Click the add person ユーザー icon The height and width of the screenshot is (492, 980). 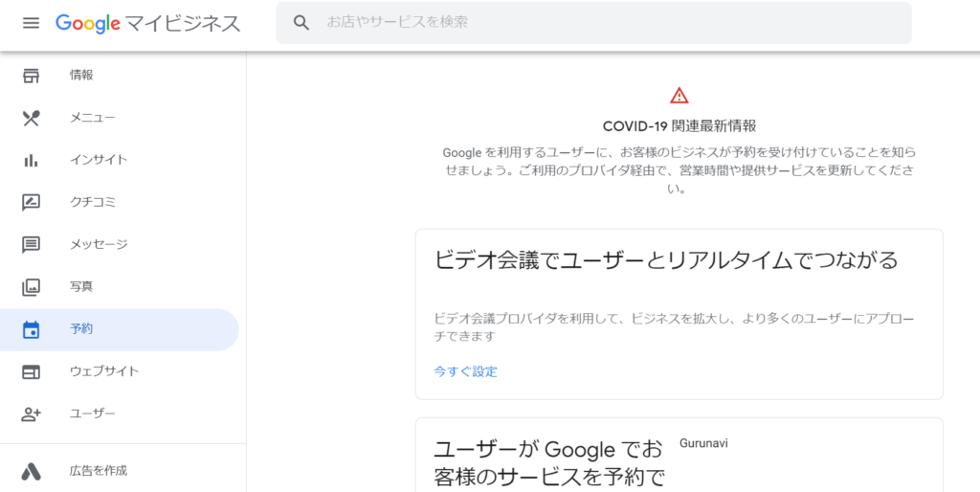tap(31, 414)
